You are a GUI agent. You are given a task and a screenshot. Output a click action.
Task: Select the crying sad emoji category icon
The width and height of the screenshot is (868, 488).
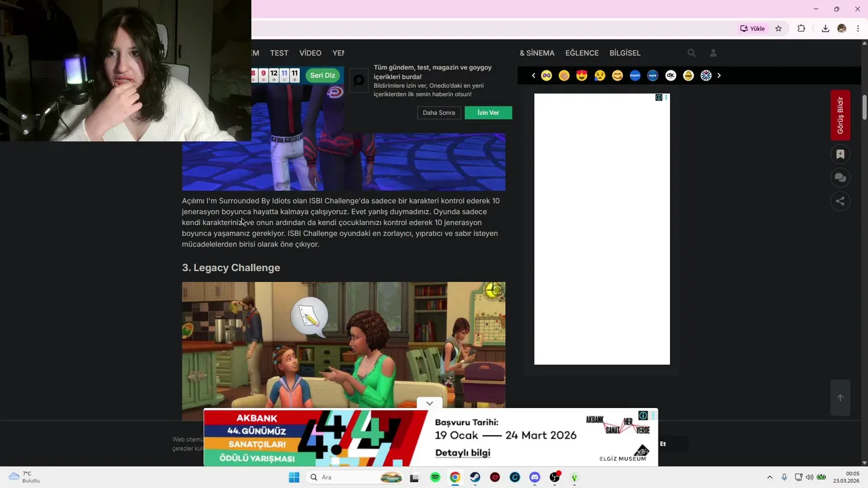(599, 75)
